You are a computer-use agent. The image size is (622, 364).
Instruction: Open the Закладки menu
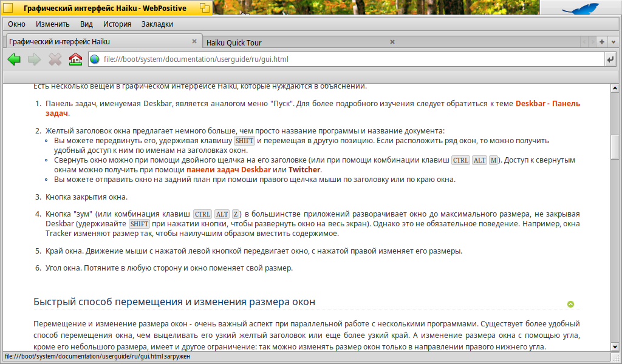(x=157, y=24)
